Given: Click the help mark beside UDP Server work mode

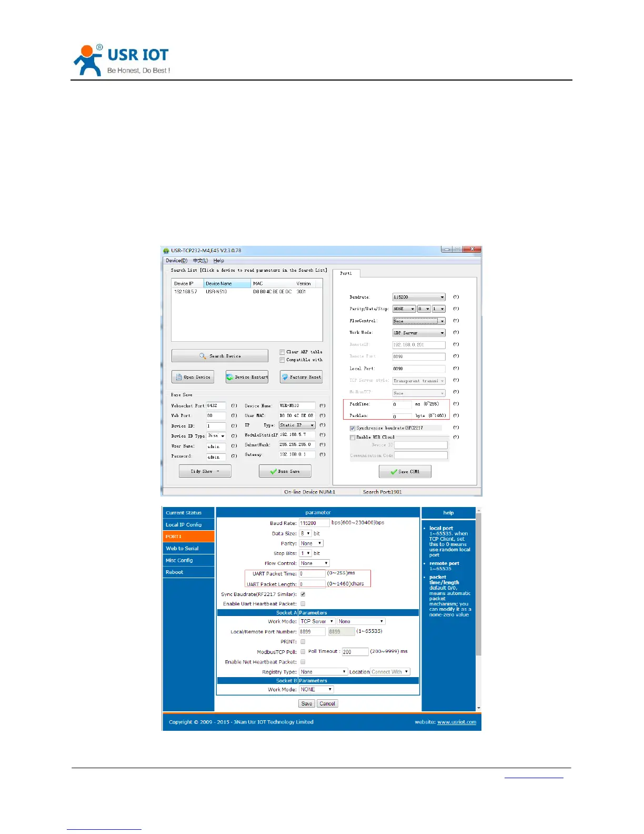Looking at the screenshot, I should 456,332.
